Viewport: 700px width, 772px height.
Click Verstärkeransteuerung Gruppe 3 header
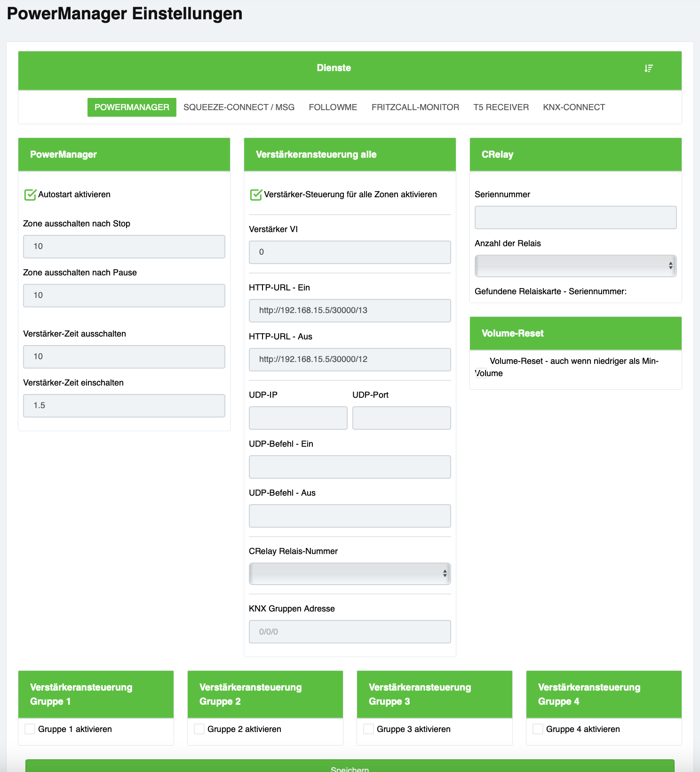(x=435, y=694)
